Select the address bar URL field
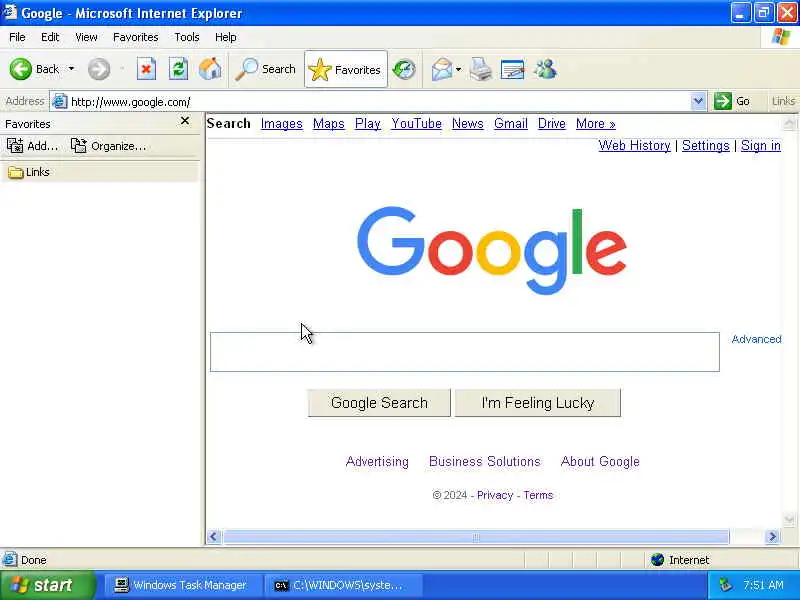The image size is (800, 600). coord(379,102)
